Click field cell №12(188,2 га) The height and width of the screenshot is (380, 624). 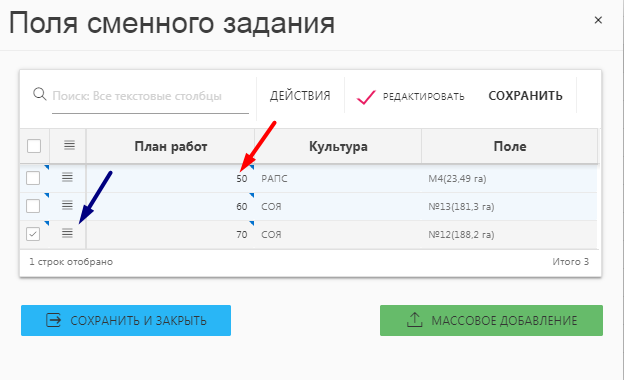[509, 234]
